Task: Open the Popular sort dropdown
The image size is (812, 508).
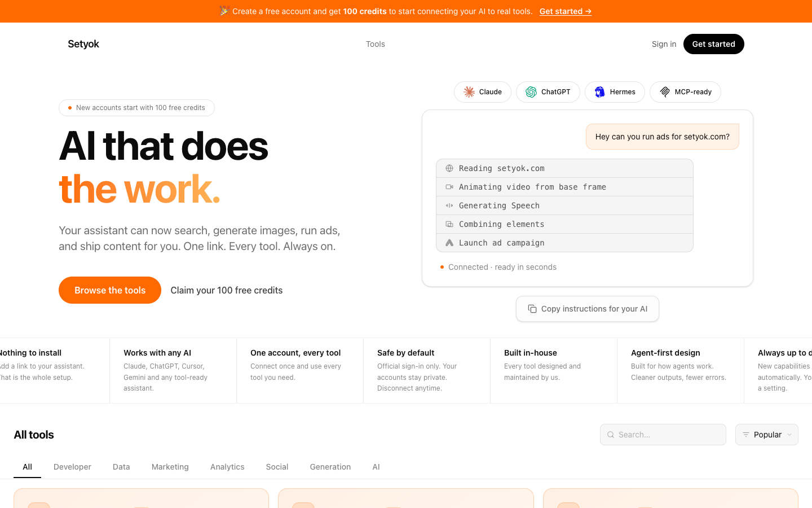Action: tap(767, 435)
